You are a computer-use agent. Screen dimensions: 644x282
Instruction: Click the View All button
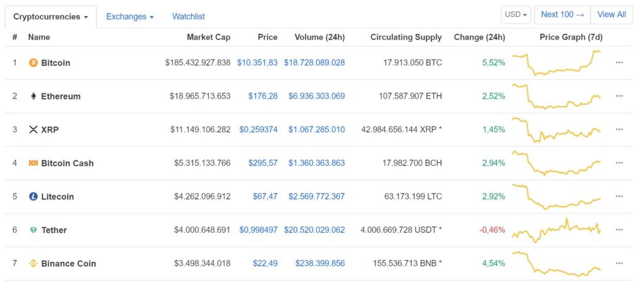tap(611, 15)
